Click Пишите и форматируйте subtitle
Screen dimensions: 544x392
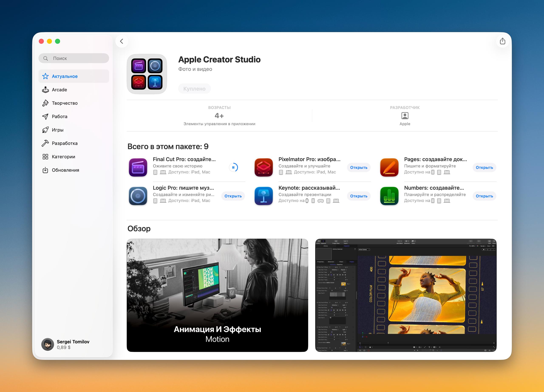tap(430, 166)
